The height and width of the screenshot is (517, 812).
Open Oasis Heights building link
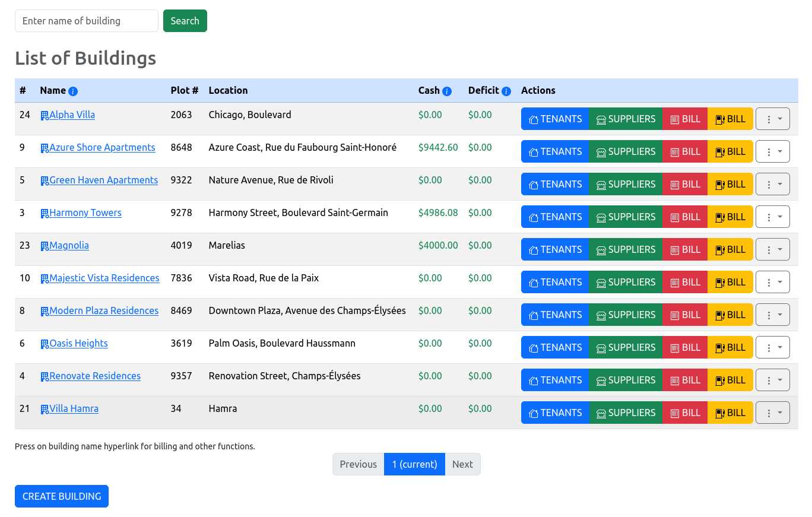coord(78,343)
